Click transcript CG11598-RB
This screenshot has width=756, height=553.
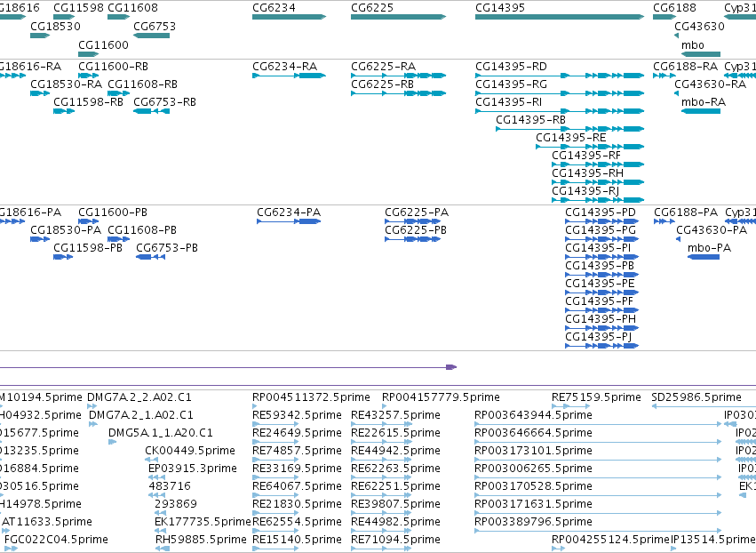click(x=64, y=111)
